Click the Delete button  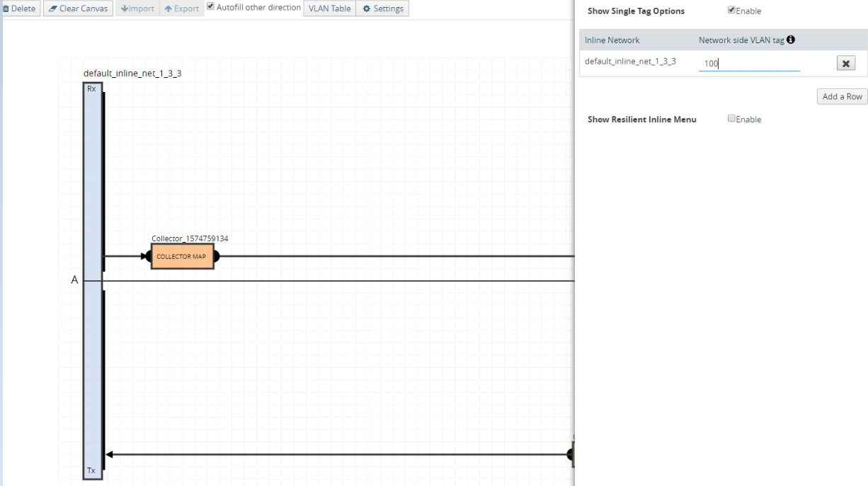20,9
